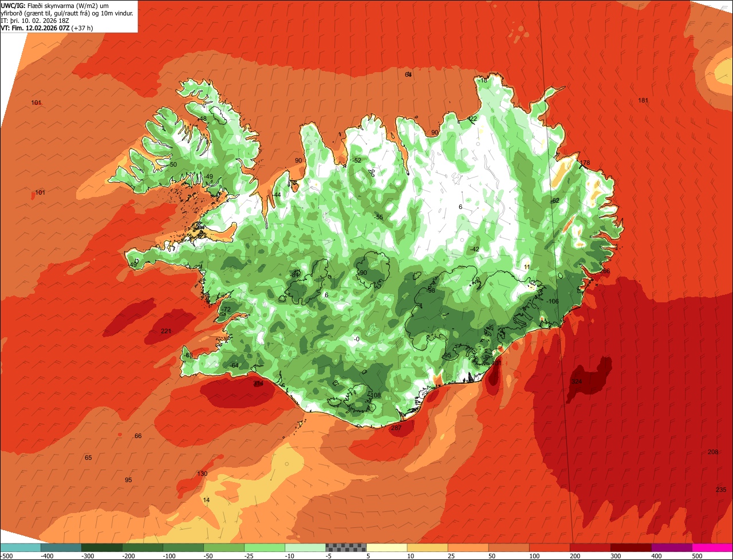Click the 235 value near the right edge
This screenshot has width=733, height=560.
721,489
